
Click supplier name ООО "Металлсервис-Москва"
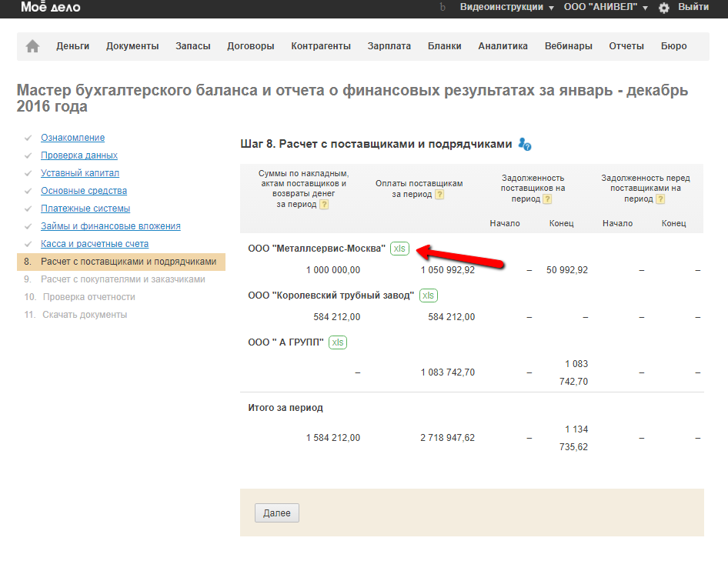click(x=316, y=249)
